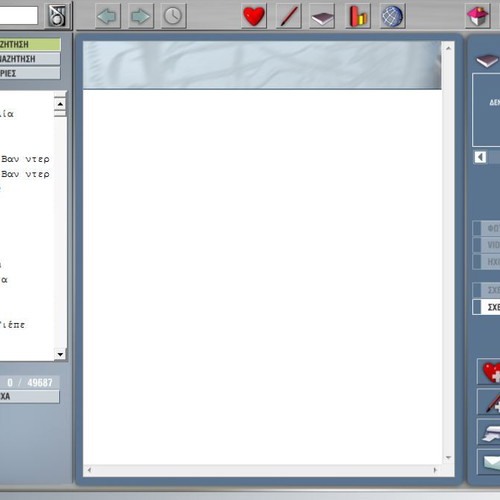Select the list entry ending in ιέπε
The image size is (500, 500).
pyautogui.click(x=13, y=325)
